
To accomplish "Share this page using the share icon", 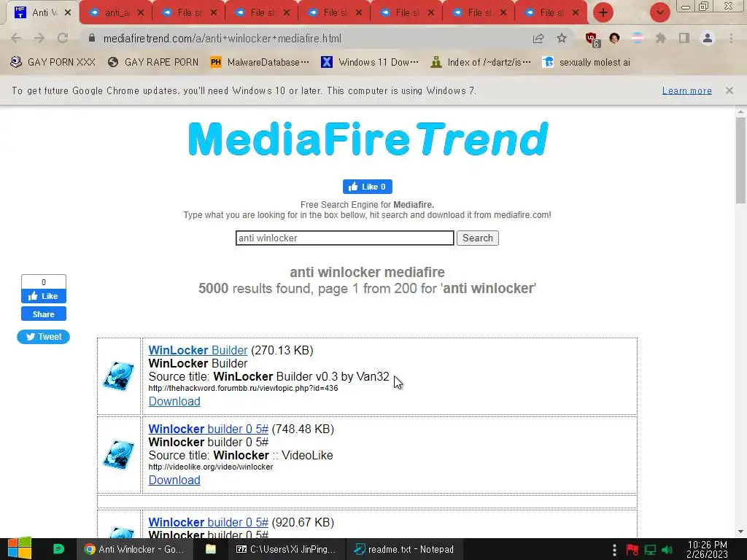I will pos(538,39).
